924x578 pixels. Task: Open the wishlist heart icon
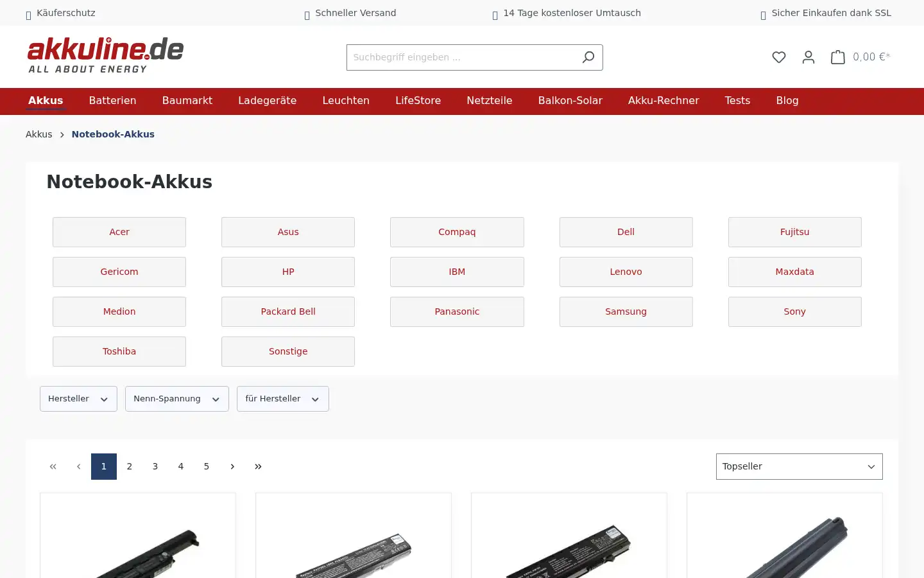pyautogui.click(x=779, y=57)
